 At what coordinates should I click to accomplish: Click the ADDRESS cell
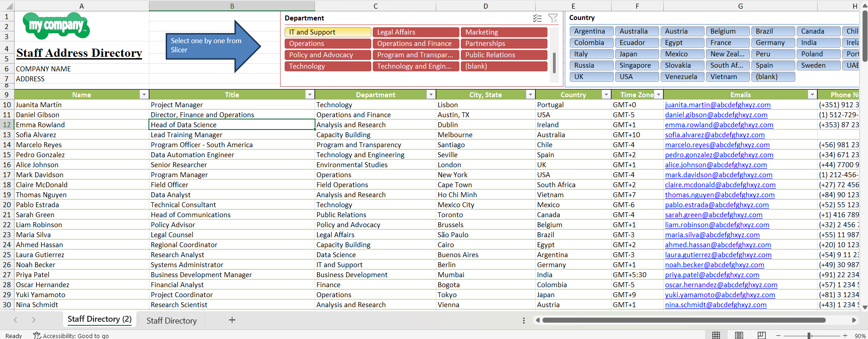81,79
